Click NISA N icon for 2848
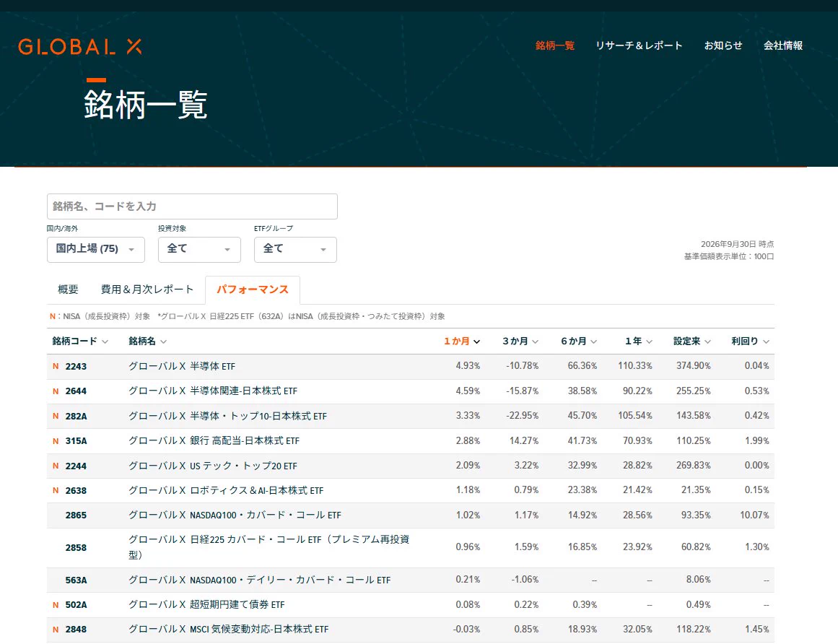The width and height of the screenshot is (838, 644). coord(56,630)
